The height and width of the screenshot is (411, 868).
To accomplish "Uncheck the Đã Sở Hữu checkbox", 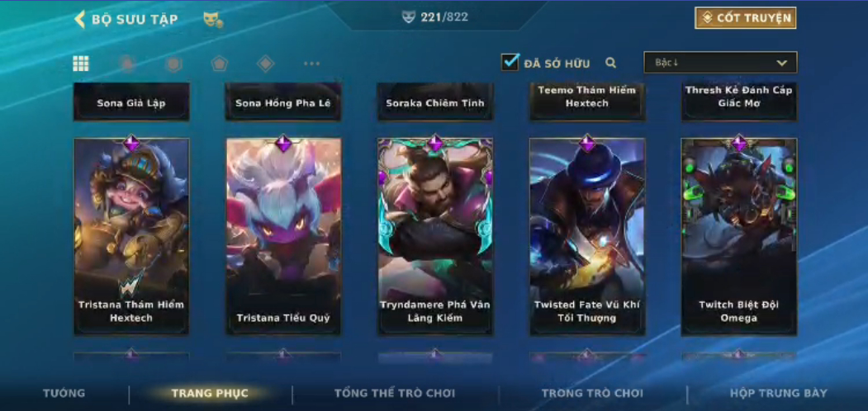I will [510, 62].
